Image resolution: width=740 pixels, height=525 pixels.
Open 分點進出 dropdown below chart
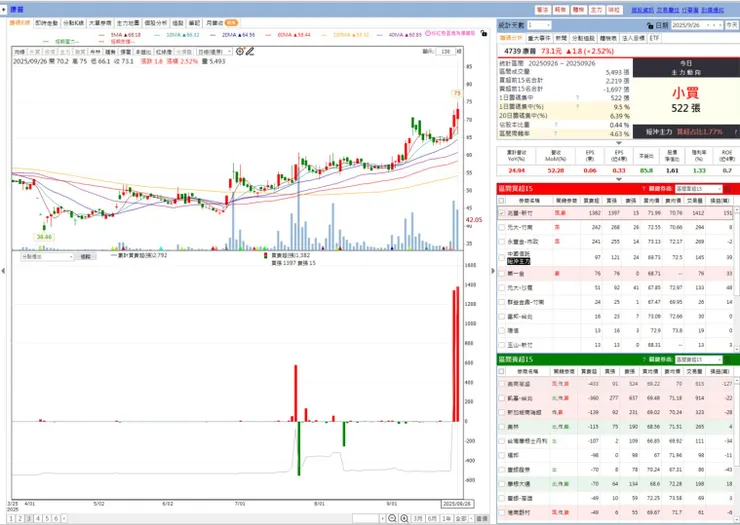[47, 256]
